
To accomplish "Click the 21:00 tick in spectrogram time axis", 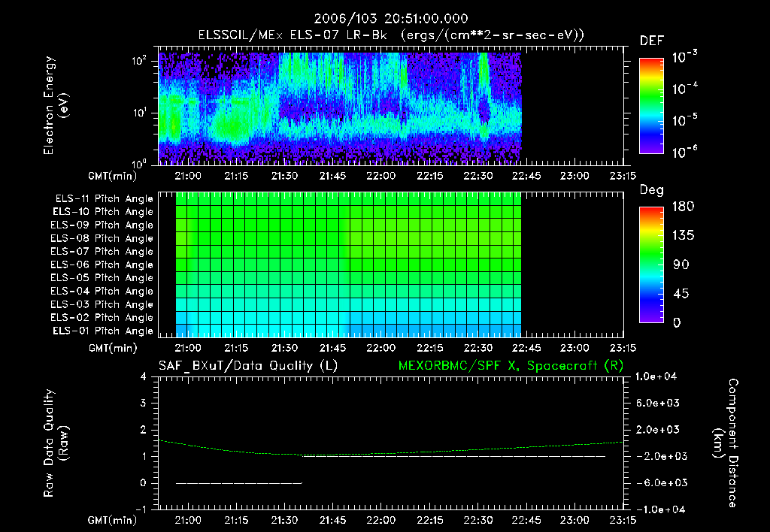I will pyautogui.click(x=188, y=176).
